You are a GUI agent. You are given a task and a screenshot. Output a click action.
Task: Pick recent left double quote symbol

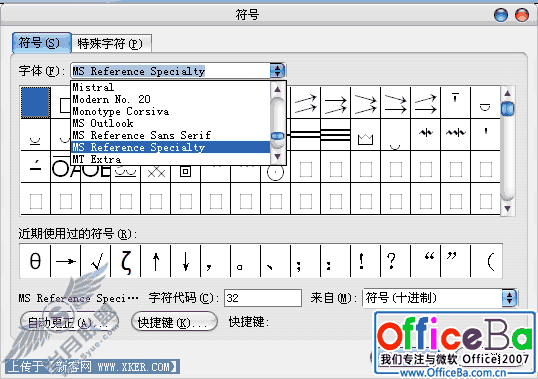tap(425, 261)
